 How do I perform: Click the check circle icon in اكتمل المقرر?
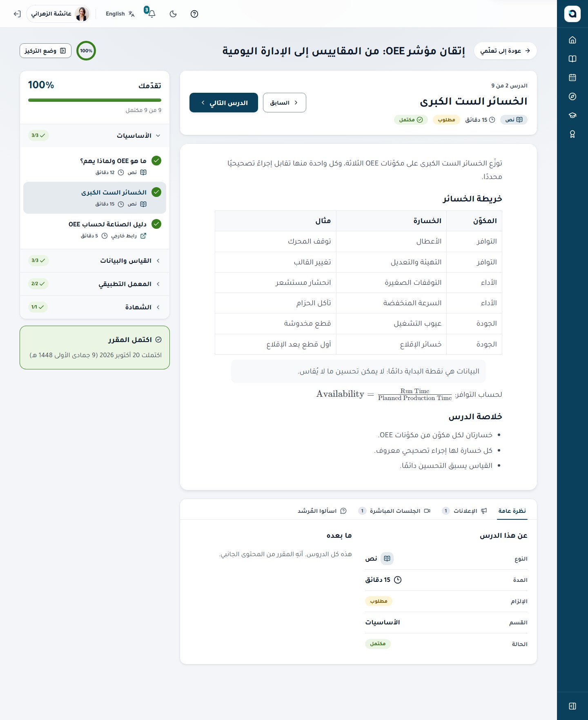[x=158, y=340]
